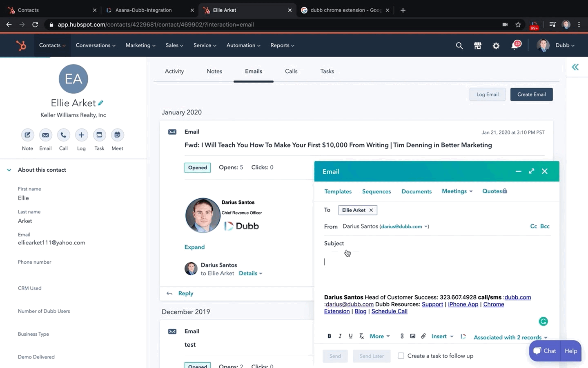Collapse the right sidebar with double chevron
The height and width of the screenshot is (368, 588).
point(575,67)
